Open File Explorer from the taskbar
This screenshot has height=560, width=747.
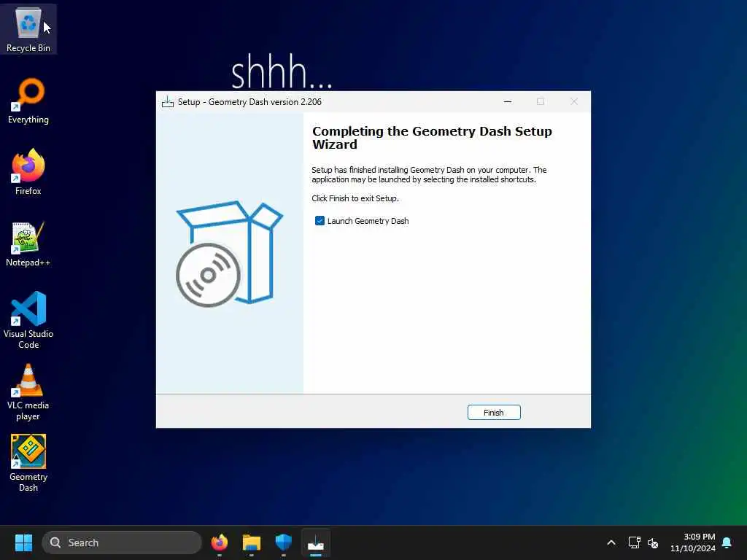click(252, 542)
